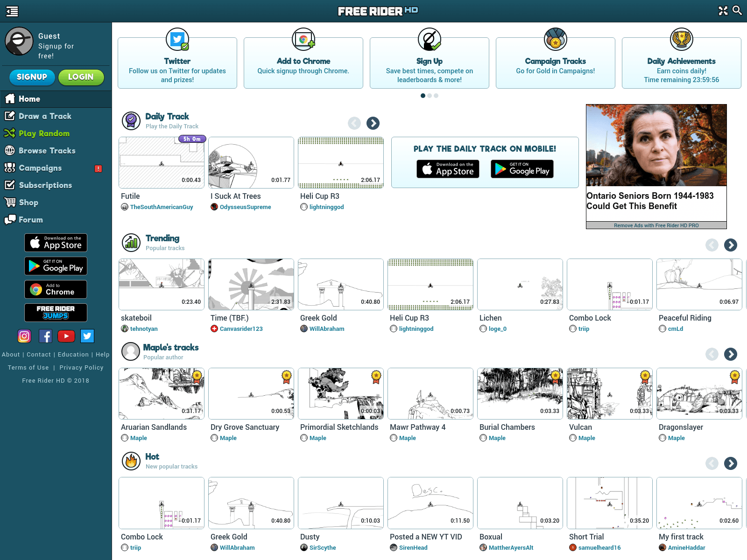Click the Campaigns red alert badge
Viewport: 747px width, 560px height.
(x=98, y=168)
